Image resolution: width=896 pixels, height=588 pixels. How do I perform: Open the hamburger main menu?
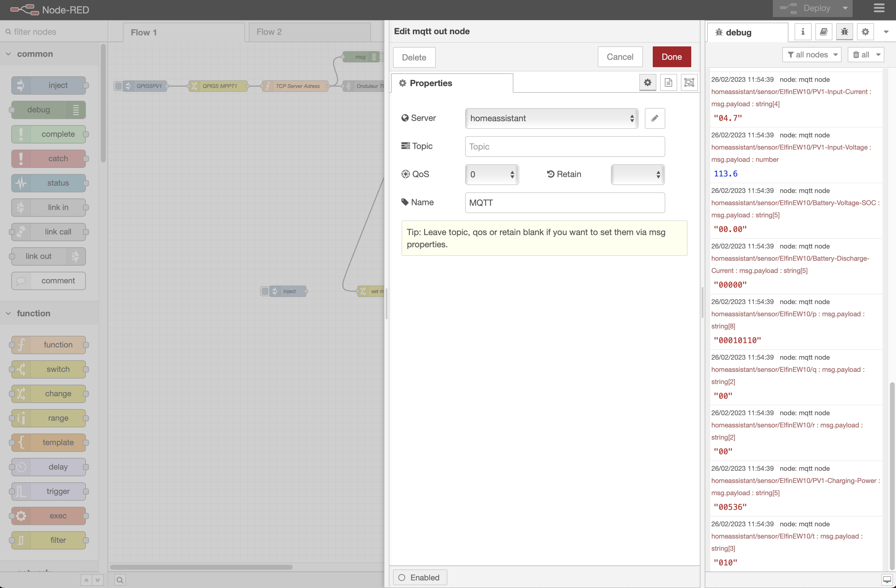(x=879, y=8)
